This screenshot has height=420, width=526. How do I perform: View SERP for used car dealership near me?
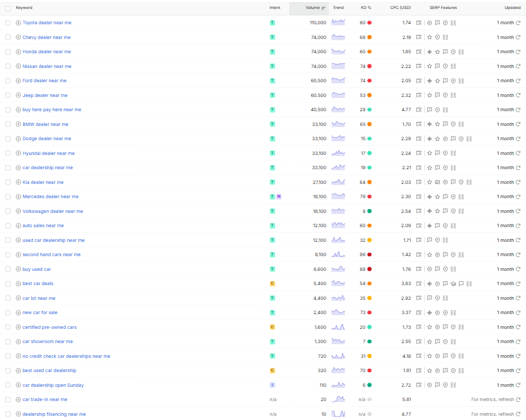[x=418, y=240]
